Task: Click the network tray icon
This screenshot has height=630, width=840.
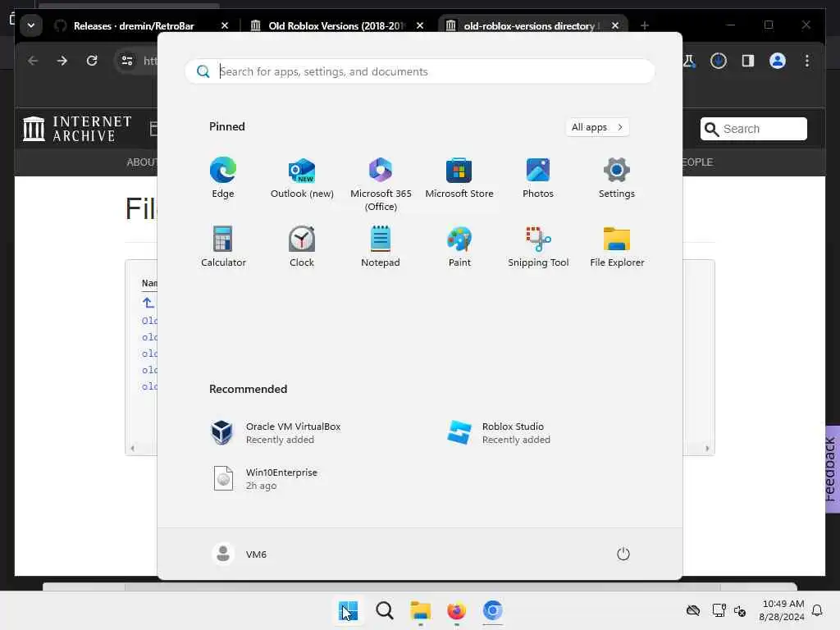Action: (719, 610)
